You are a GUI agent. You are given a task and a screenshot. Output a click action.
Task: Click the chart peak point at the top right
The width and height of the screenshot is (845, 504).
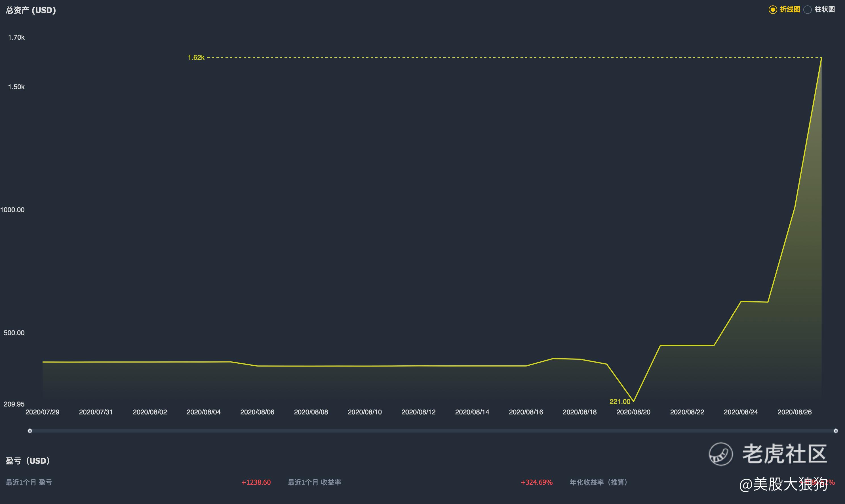click(821, 58)
